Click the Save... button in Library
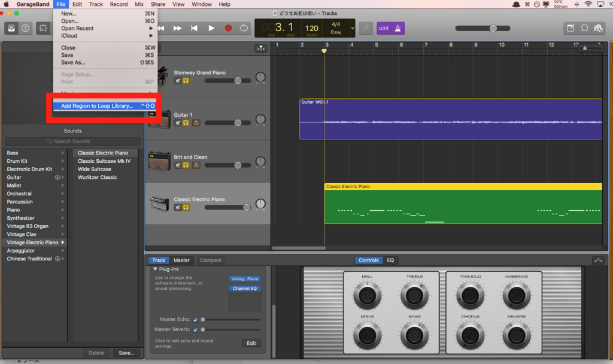The width and height of the screenshot is (613, 364). pyautogui.click(x=126, y=353)
